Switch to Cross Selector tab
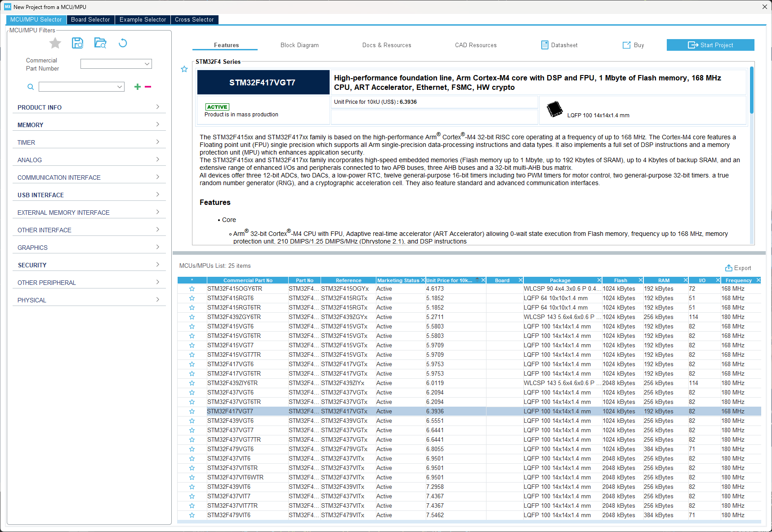Image resolution: width=772 pixels, height=532 pixels. pyautogui.click(x=194, y=20)
